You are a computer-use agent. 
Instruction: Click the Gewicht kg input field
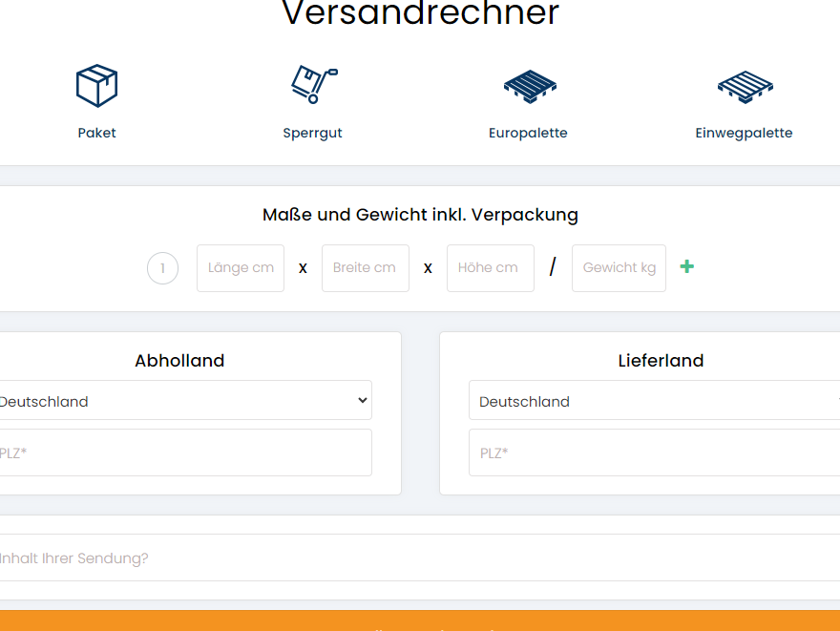(619, 268)
